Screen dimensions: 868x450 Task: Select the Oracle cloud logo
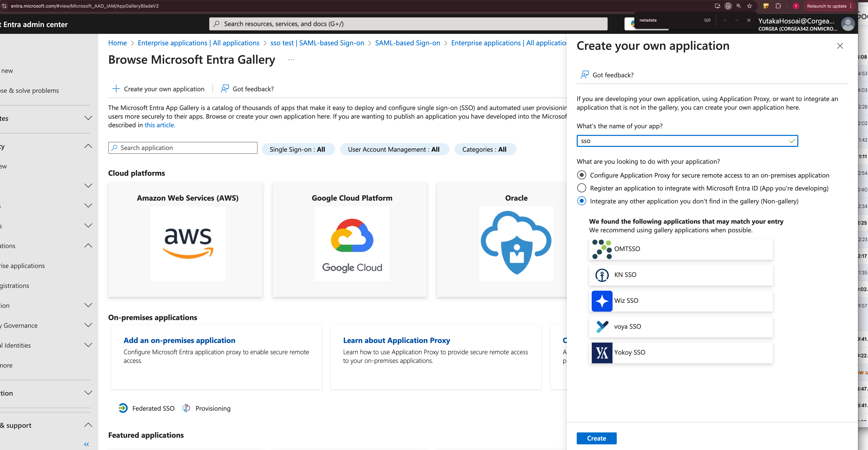(516, 244)
